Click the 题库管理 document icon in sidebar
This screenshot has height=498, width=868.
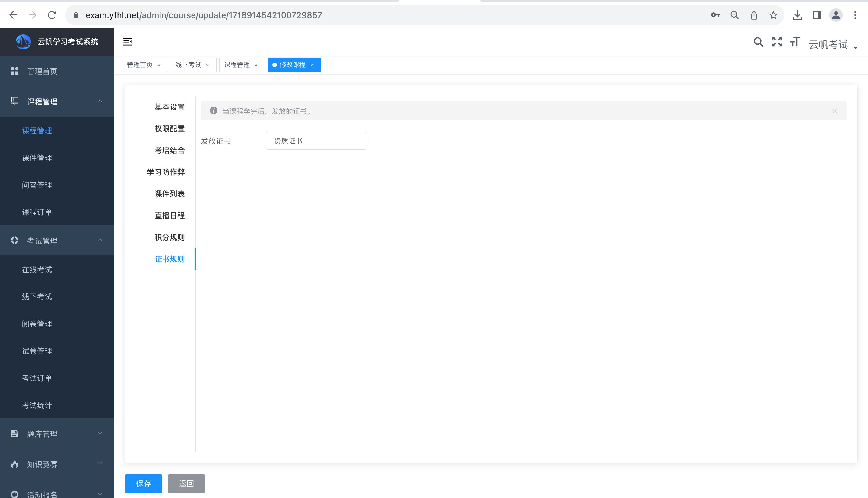click(15, 434)
